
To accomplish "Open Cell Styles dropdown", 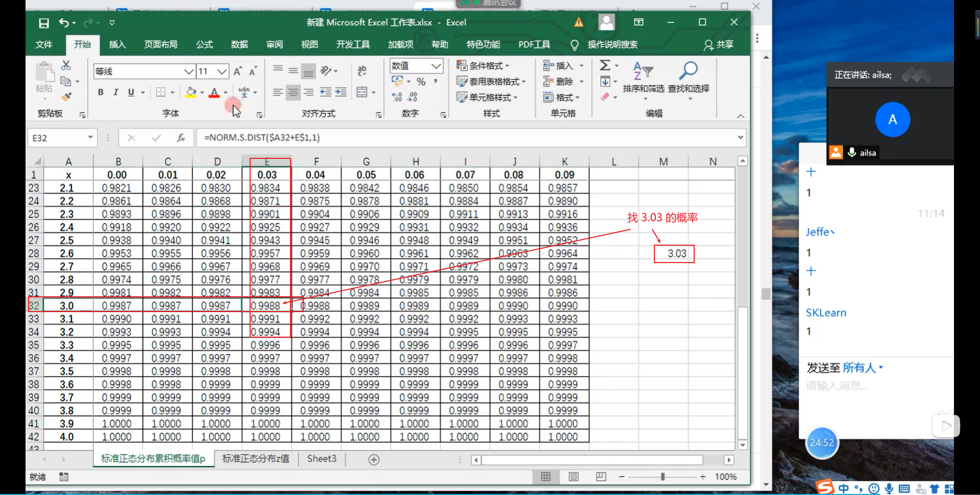I will pos(487,97).
